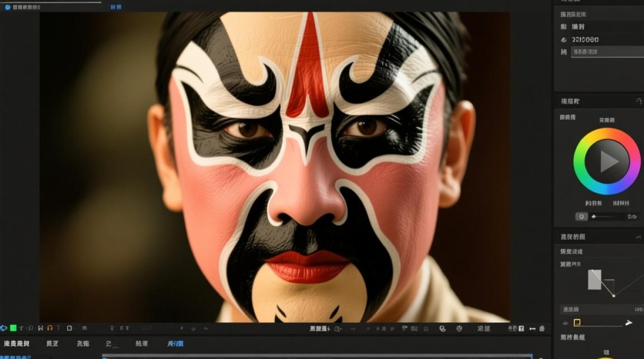This screenshot has width=644, height=359.
Task: Click the 0 value box left of slider
Action: coord(581,216)
